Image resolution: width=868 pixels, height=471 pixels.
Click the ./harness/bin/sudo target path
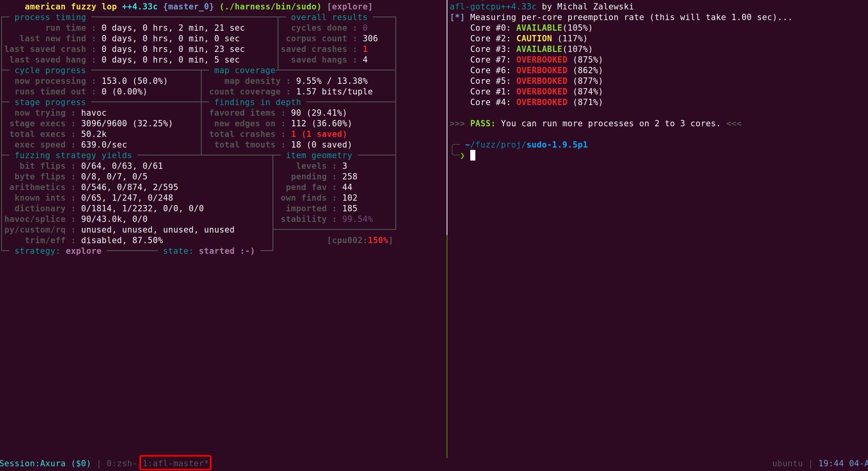pos(270,6)
